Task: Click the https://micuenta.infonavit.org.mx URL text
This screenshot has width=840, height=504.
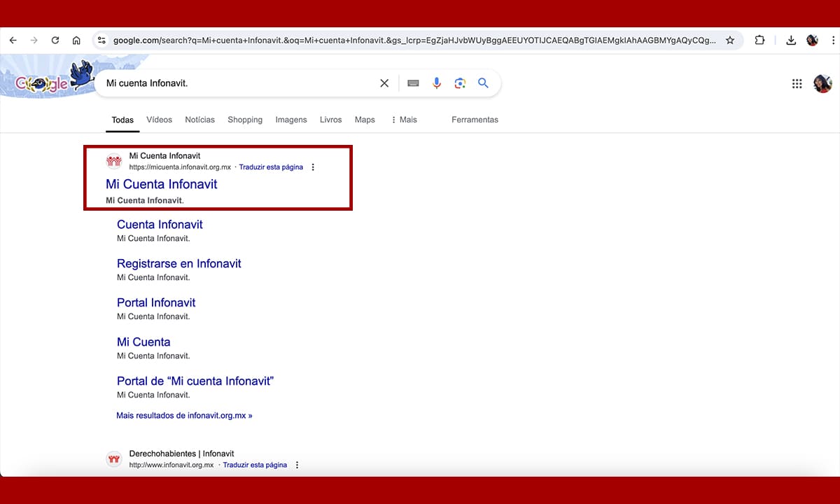Action: tap(180, 167)
